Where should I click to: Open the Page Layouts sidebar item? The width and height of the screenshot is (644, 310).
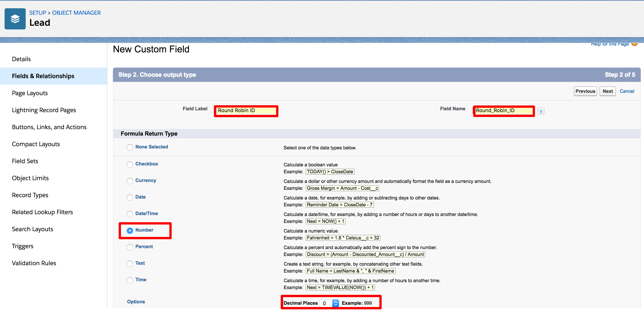pos(30,93)
